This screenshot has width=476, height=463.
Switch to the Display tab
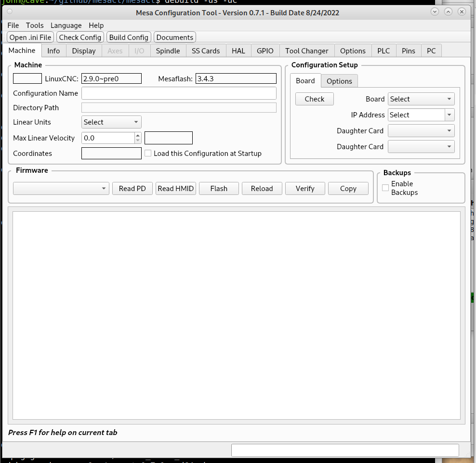point(84,51)
